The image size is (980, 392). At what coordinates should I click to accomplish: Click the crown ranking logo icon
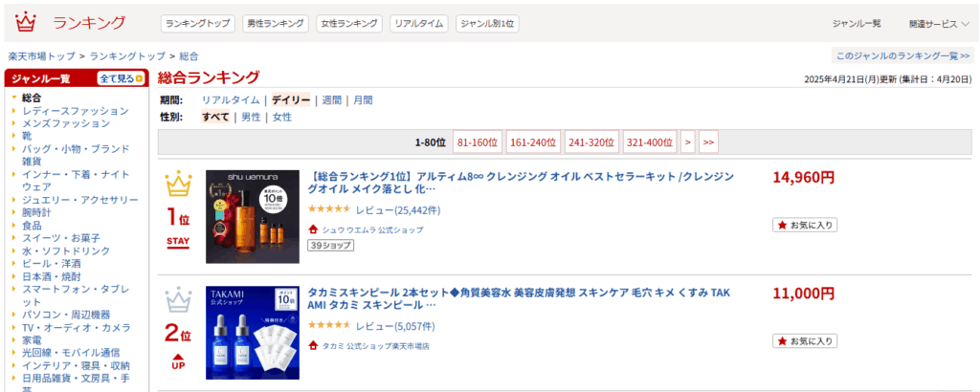26,23
